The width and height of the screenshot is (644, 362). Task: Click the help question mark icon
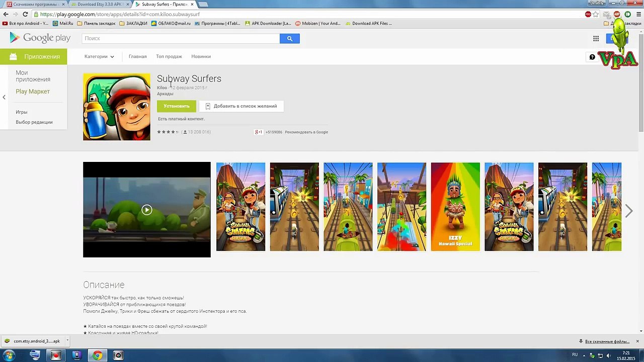click(592, 57)
